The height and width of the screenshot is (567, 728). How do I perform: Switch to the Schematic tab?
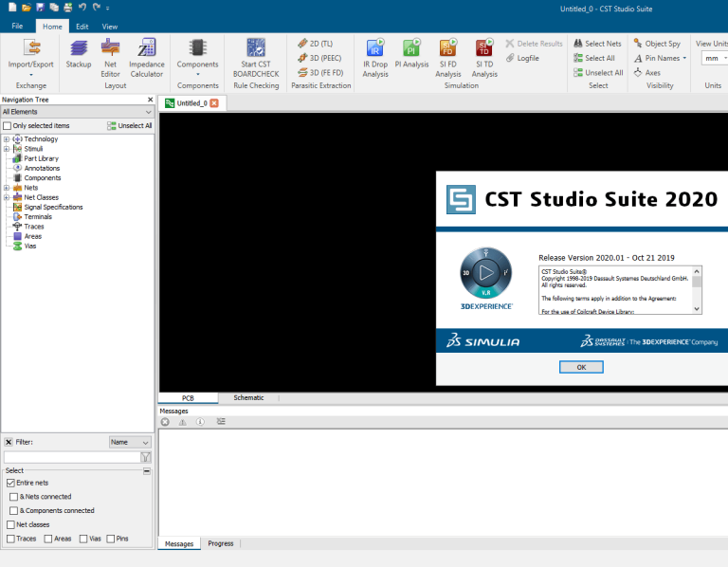(248, 398)
